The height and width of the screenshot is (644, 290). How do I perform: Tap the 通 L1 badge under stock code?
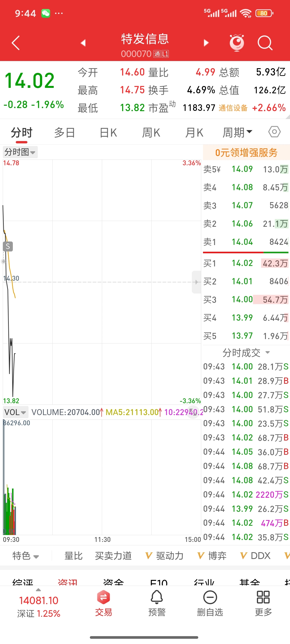(x=161, y=54)
